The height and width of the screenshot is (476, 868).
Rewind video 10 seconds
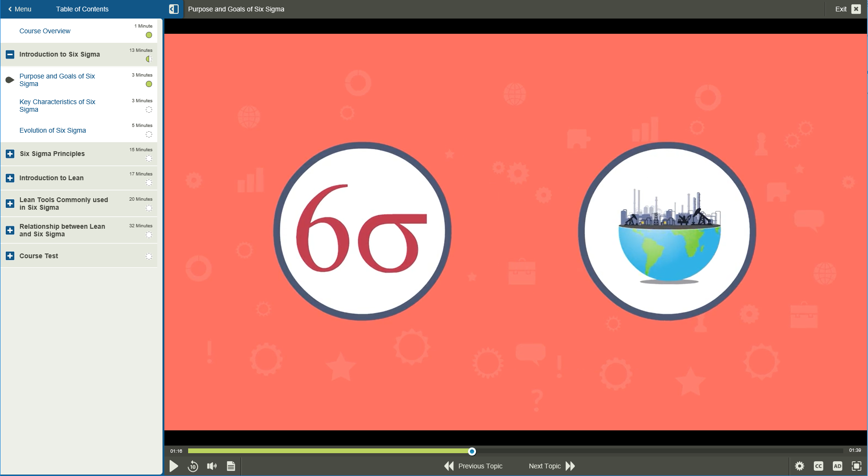(193, 466)
